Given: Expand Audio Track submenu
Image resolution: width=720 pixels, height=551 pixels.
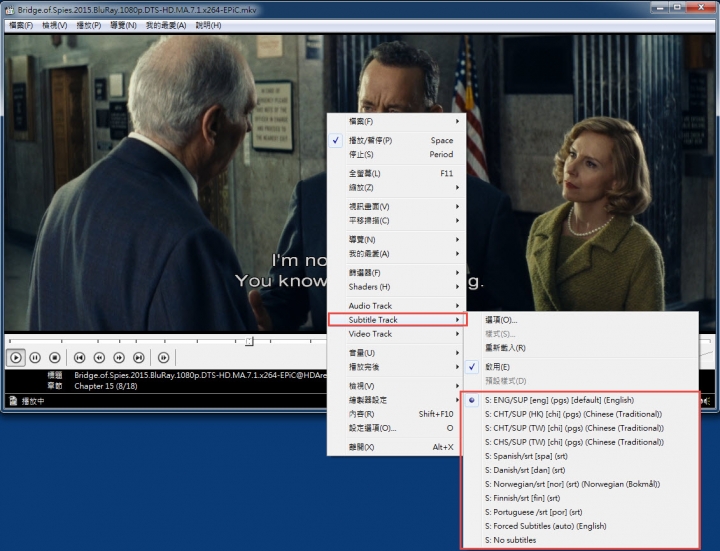Looking at the screenshot, I should pyautogui.click(x=397, y=306).
